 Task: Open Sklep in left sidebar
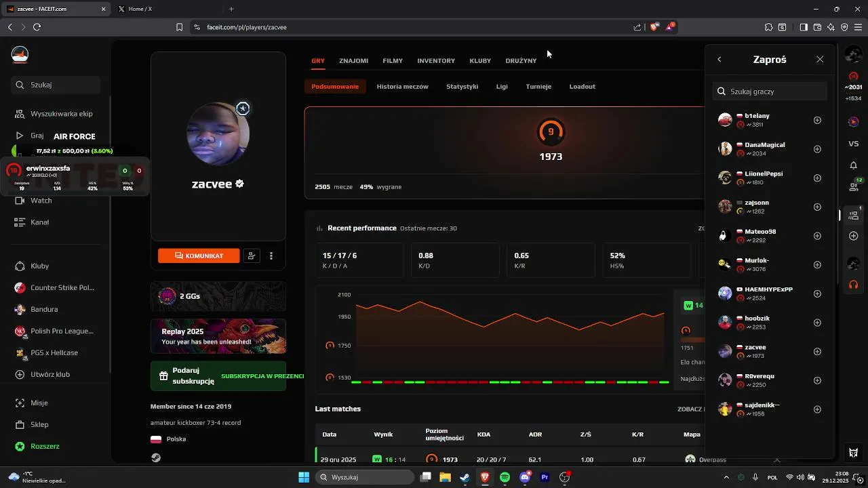click(31, 424)
